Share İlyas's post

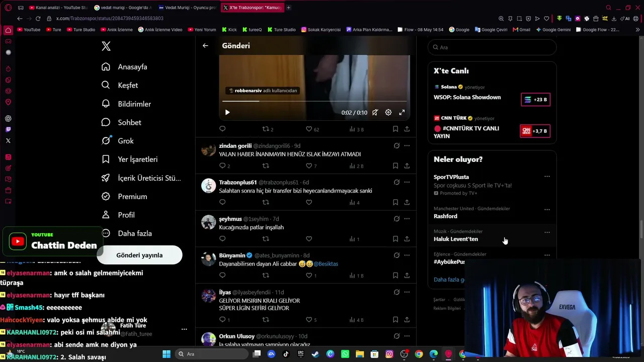tap(407, 320)
